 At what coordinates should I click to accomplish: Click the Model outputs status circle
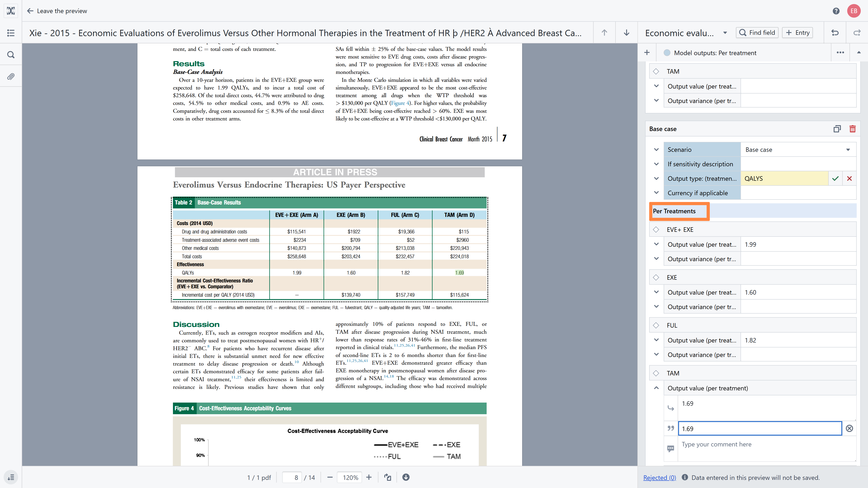point(667,53)
